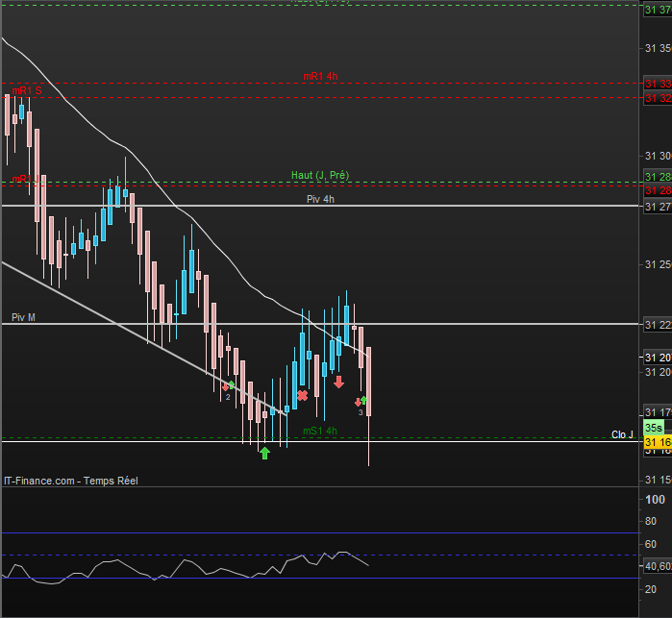Click '31 30' on the price axis

[x=659, y=156]
